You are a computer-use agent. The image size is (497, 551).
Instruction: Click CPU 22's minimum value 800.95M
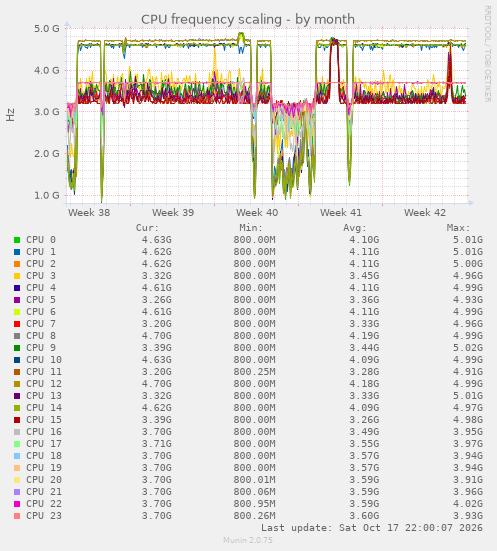(x=254, y=504)
